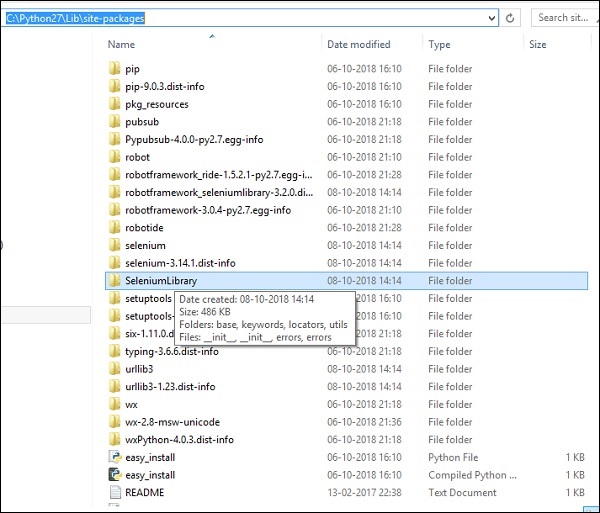Click the pip folder icon
This screenshot has width=600, height=513.
click(114, 69)
